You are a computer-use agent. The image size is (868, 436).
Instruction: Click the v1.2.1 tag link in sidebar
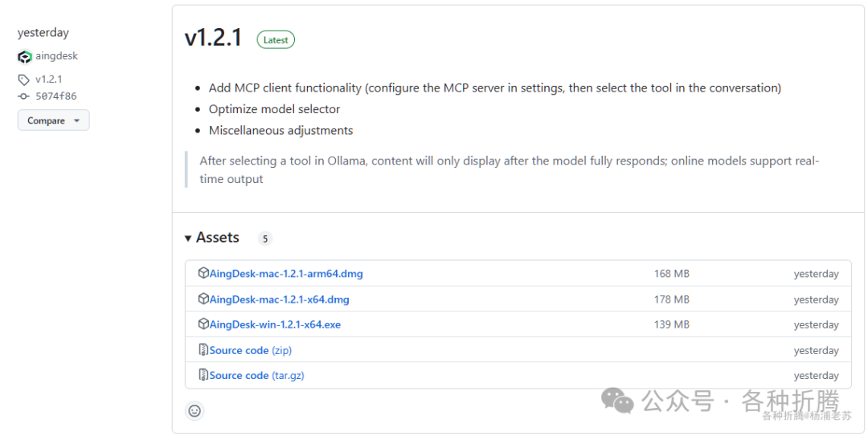(48, 79)
